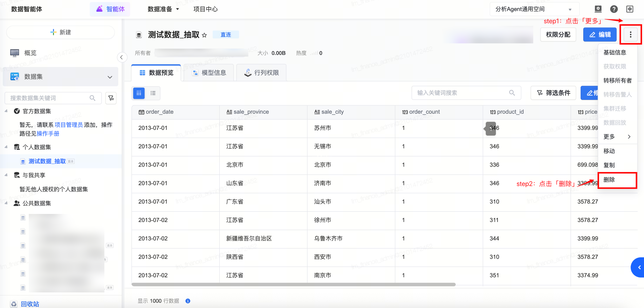The image size is (644, 308).
Task: Select 删除 from the dropdown menu
Action: (609, 180)
